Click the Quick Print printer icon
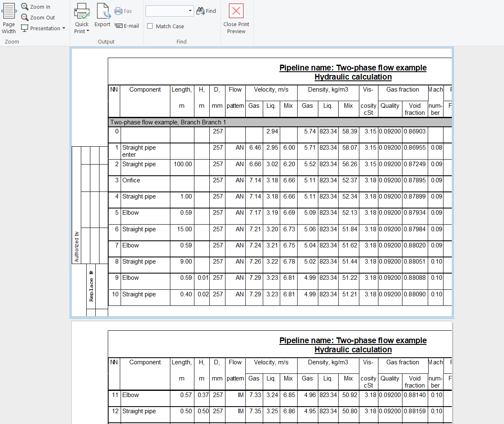Image resolution: width=504 pixels, height=424 pixels. pyautogui.click(x=82, y=11)
